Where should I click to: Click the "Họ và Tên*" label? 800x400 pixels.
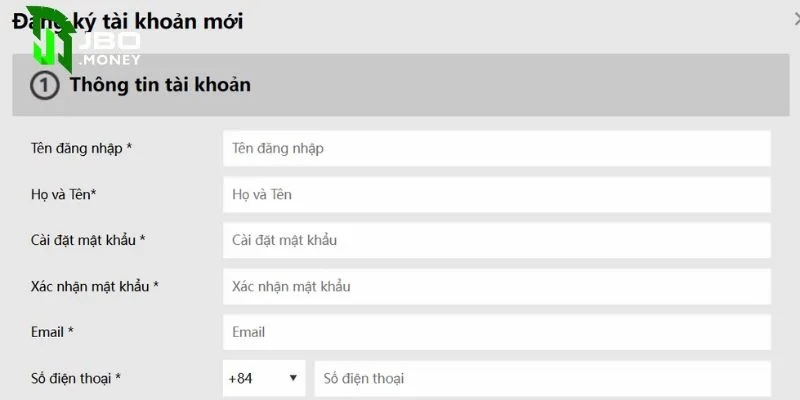tap(63, 194)
